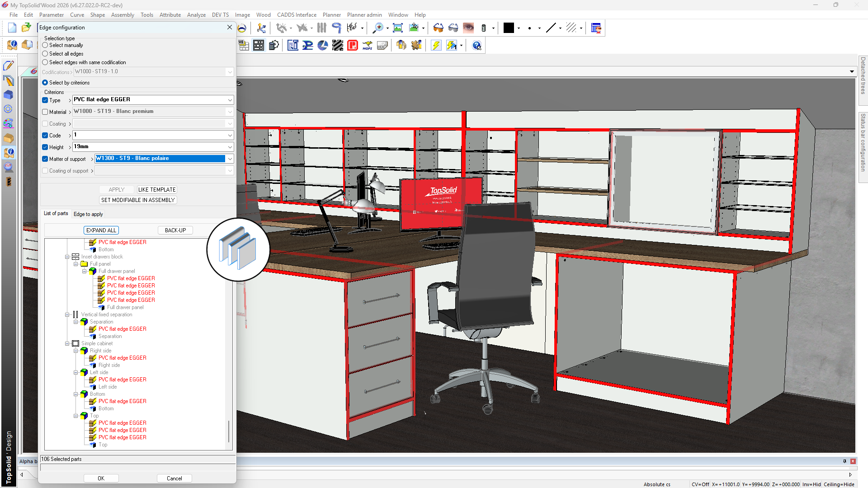
Task: Uncheck the Height criterion checkbox
Action: coord(45,147)
